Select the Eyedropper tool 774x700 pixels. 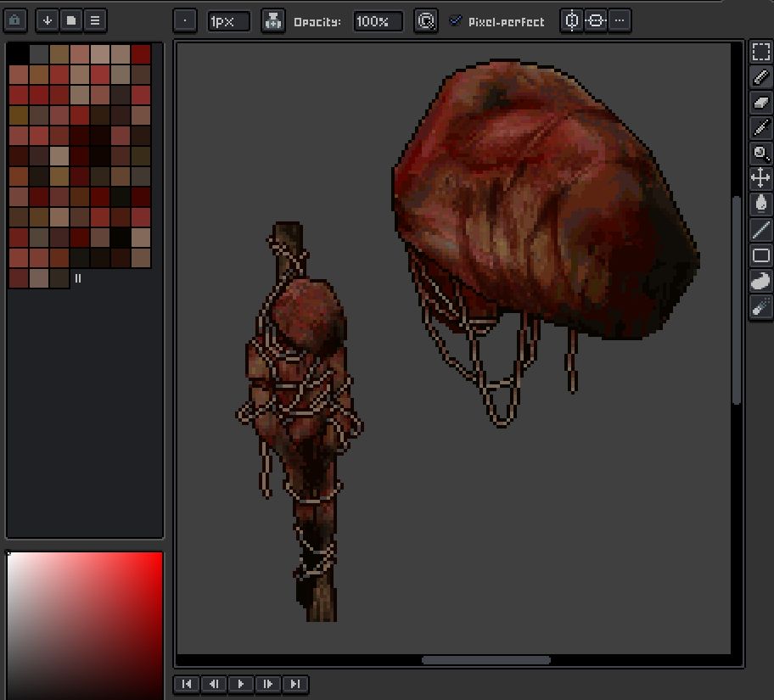click(x=760, y=127)
